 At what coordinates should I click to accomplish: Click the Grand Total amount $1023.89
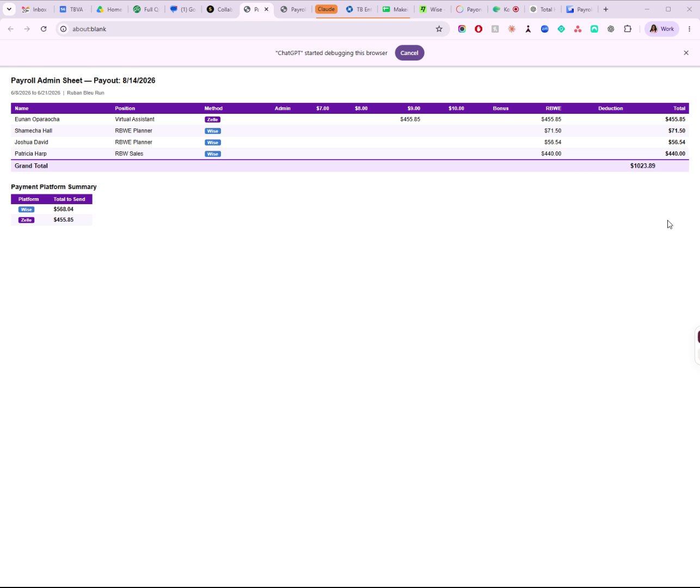point(642,166)
